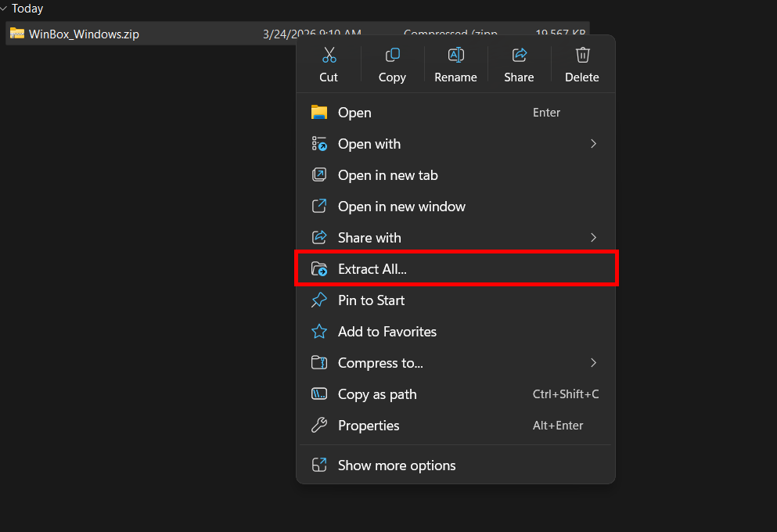Click the Properties wrench icon
777x532 pixels.
pyautogui.click(x=319, y=425)
